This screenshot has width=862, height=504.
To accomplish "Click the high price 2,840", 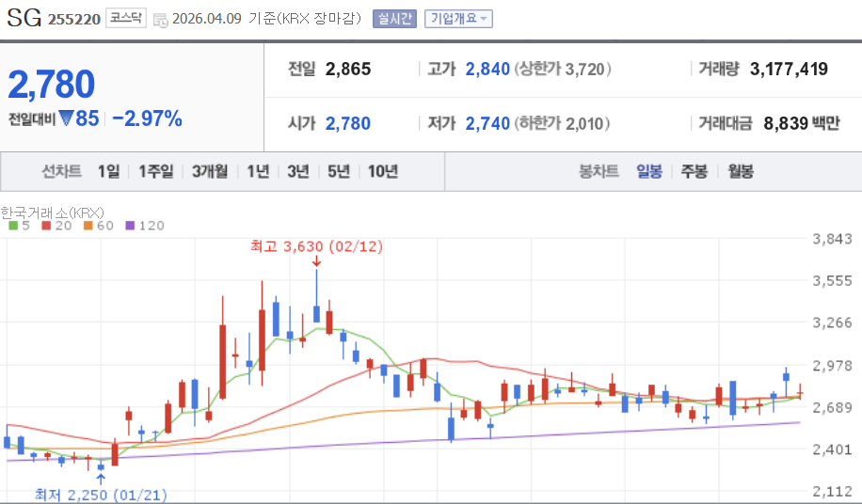I will coord(487,70).
